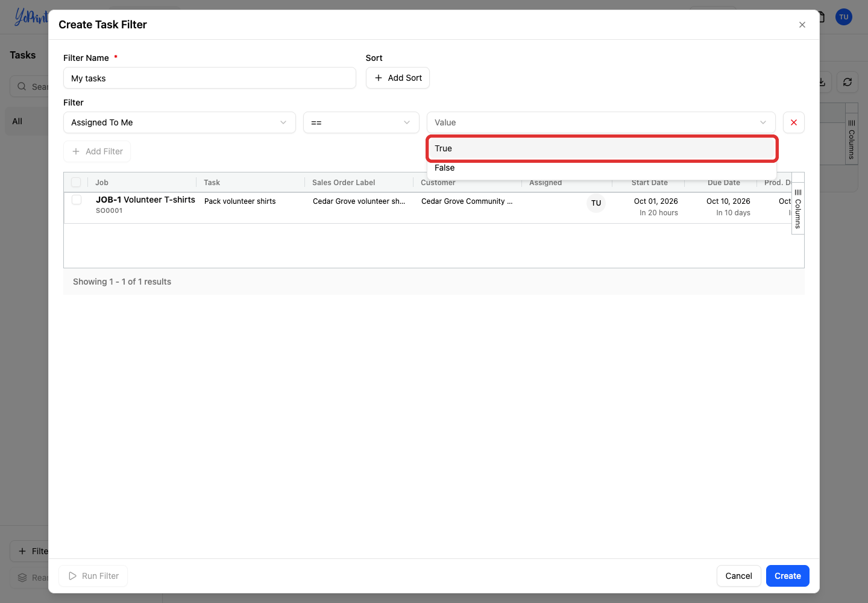This screenshot has height=603, width=868.
Task: Remove the Assigned To Me filter row
Action: 793,122
